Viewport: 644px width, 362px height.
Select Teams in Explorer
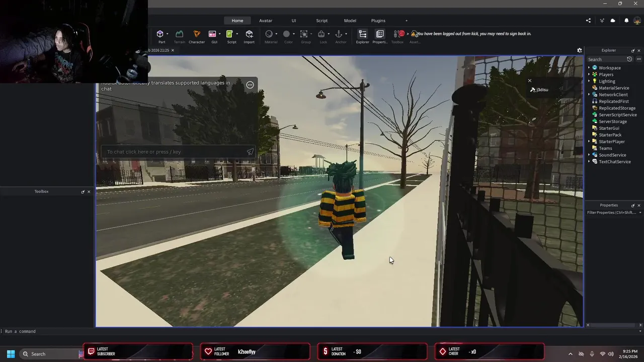pyautogui.click(x=605, y=148)
